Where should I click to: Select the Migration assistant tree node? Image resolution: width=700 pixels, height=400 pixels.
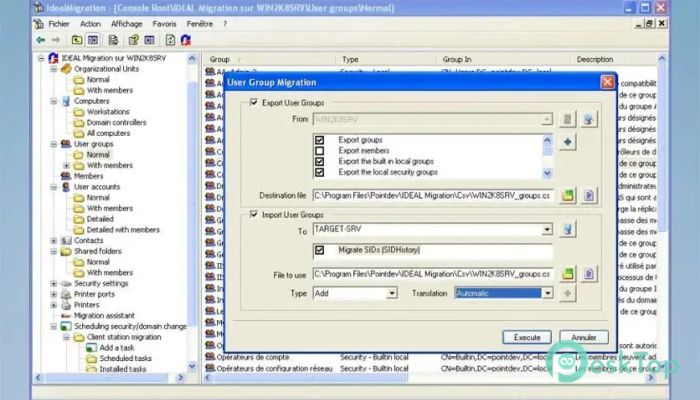pos(104,316)
